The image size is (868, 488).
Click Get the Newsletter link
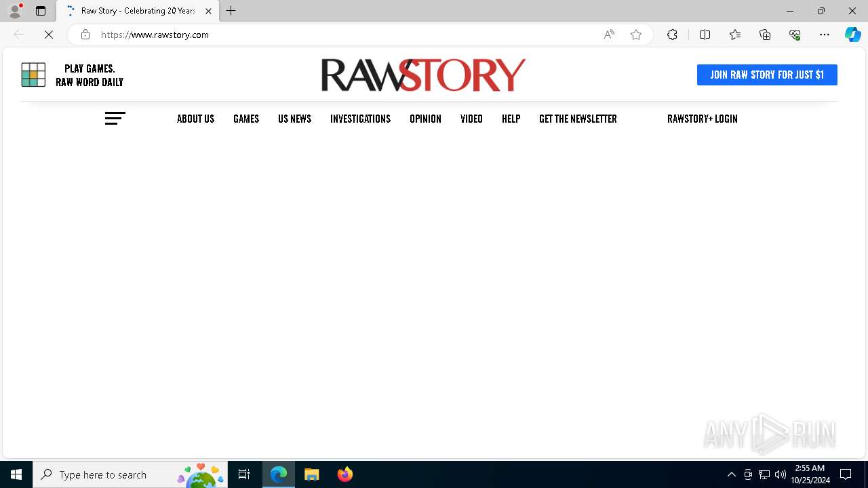[578, 119]
